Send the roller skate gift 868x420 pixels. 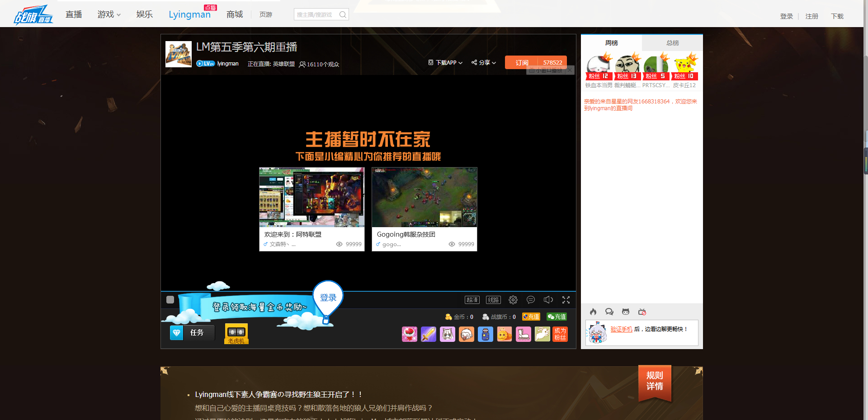524,334
